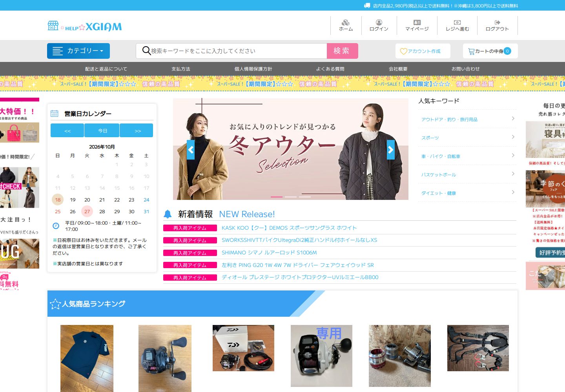
Task: Open navy T-shirt ranking thumbnail
Action: [x=87, y=358]
